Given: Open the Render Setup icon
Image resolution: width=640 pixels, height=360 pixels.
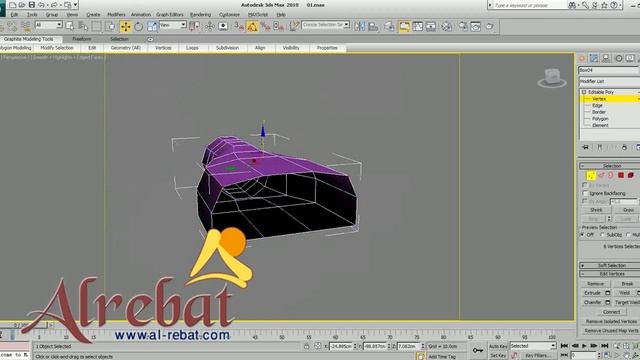Looking at the screenshot, I should [x=462, y=27].
